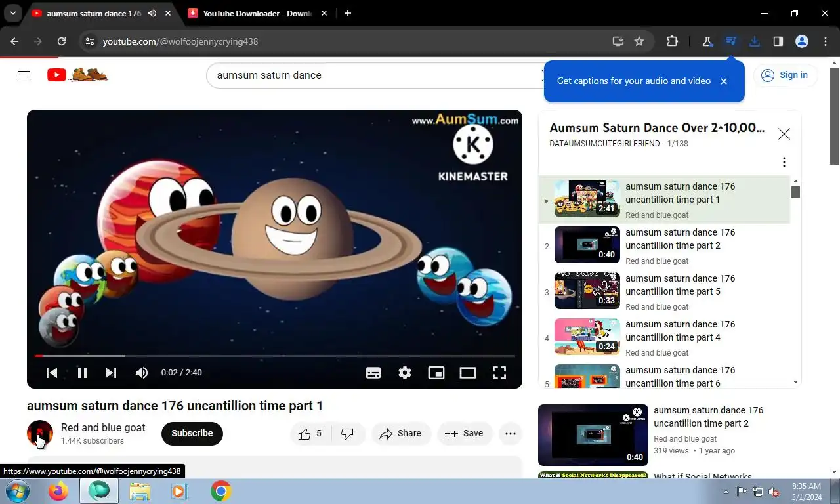Close the playlist panel
This screenshot has height=504, width=840.
(784, 134)
